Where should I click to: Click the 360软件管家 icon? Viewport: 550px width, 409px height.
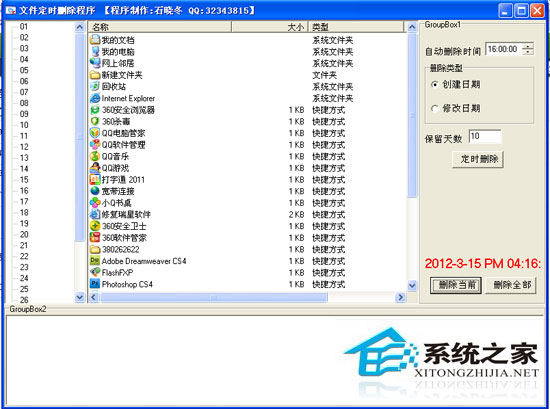[95, 237]
